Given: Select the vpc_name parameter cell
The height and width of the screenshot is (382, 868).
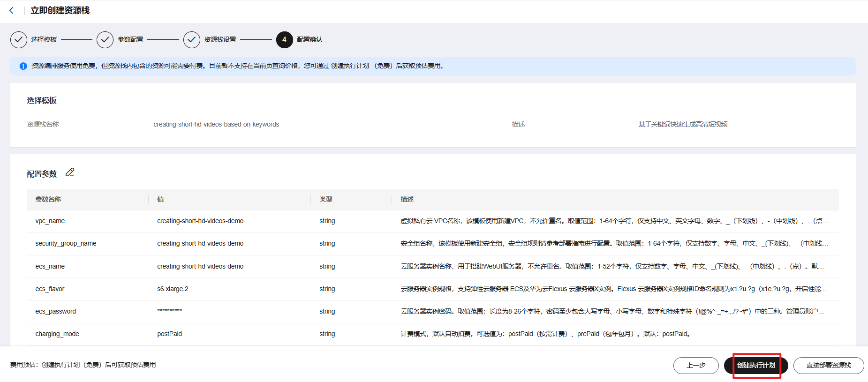Looking at the screenshot, I should pos(50,221).
